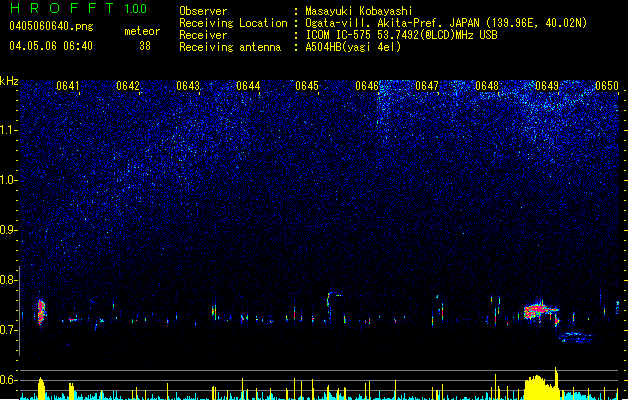Click the strong meteor echo just before 0641
Image resolution: width=629 pixels, height=400 pixels.
(x=42, y=312)
